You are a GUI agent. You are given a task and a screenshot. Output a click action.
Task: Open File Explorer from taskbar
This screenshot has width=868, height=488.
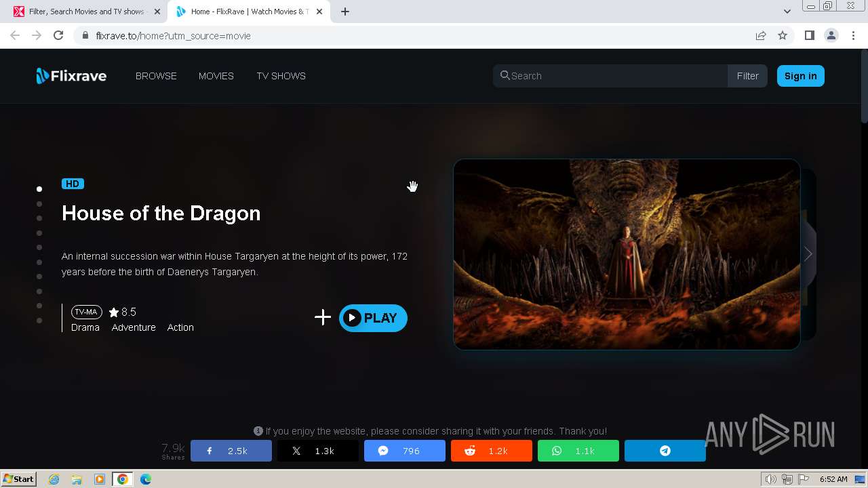pos(77,479)
